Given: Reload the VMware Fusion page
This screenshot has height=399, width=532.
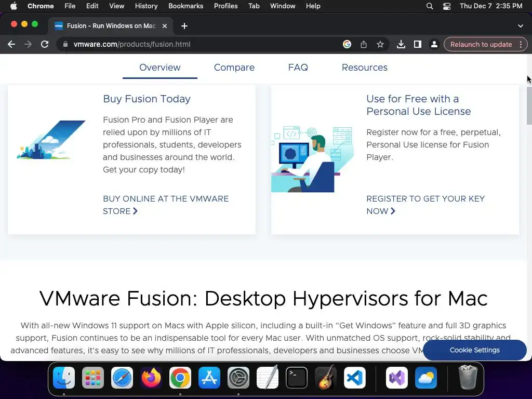Looking at the screenshot, I should tap(45, 45).
